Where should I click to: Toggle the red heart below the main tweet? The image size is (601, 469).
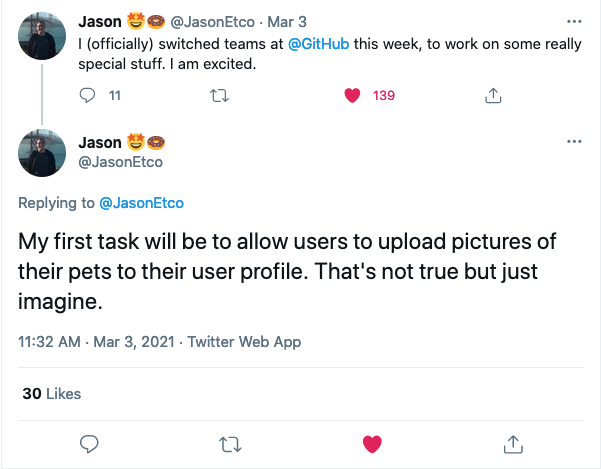coord(372,444)
